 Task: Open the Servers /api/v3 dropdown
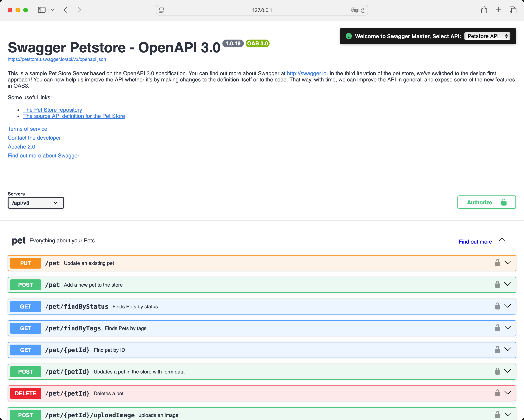click(36, 203)
